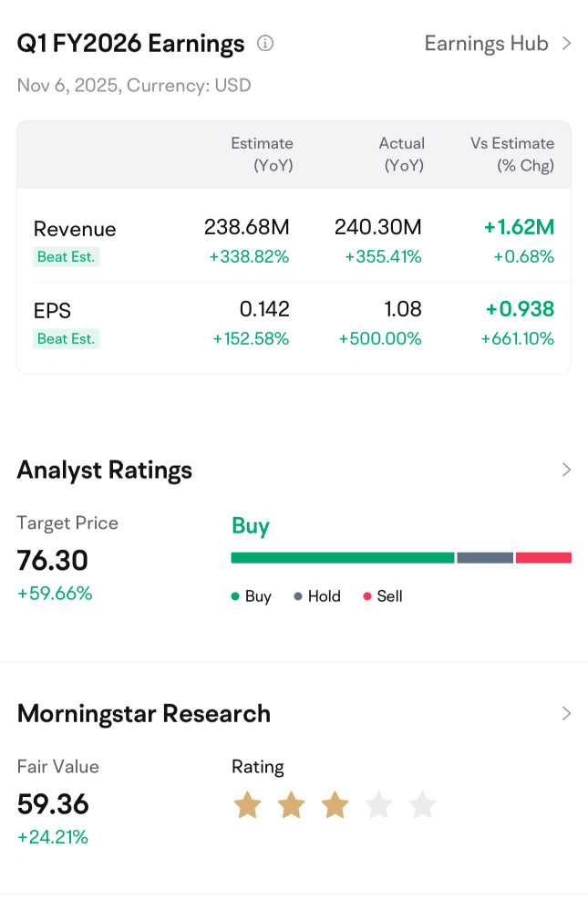
Task: Toggle the Beat Est. badge under EPS
Action: pyautogui.click(x=66, y=338)
